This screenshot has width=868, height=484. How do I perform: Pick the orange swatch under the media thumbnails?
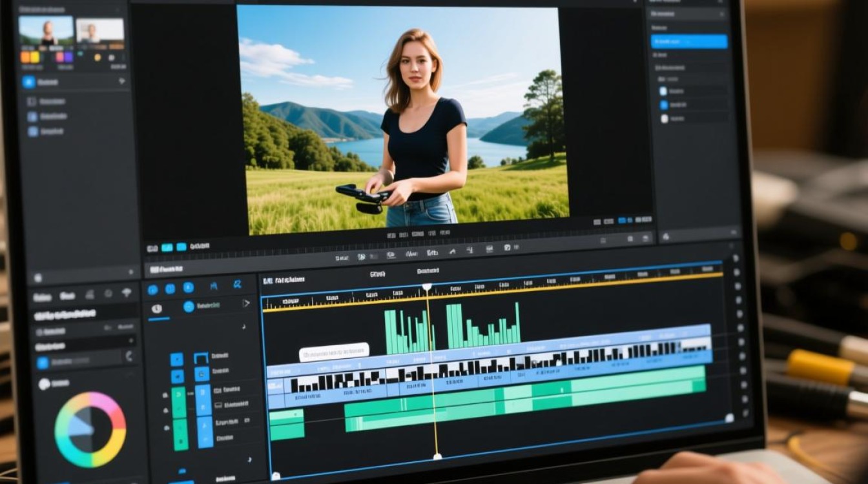pyautogui.click(x=25, y=57)
